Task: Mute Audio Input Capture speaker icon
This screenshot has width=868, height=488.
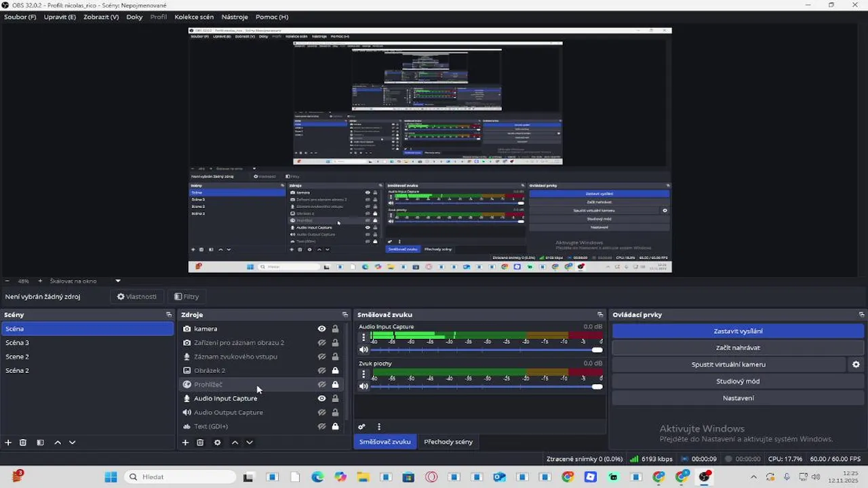Action: [363, 350]
